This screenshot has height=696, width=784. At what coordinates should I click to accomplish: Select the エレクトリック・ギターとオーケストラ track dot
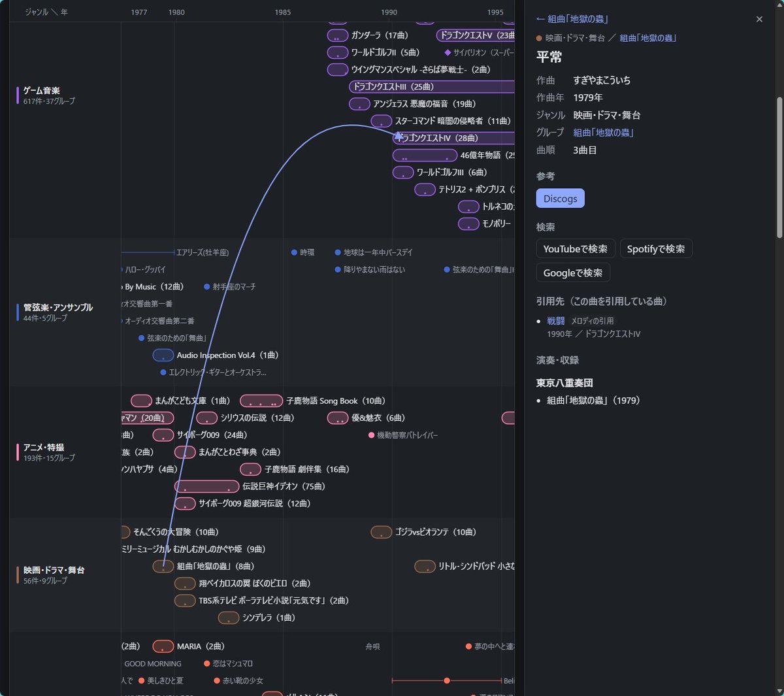coord(163,373)
